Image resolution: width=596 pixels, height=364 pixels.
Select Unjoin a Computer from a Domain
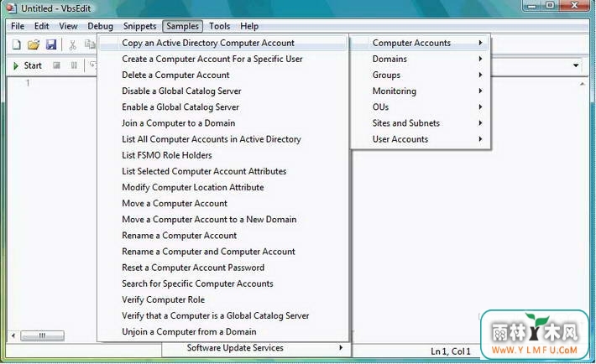(223, 331)
